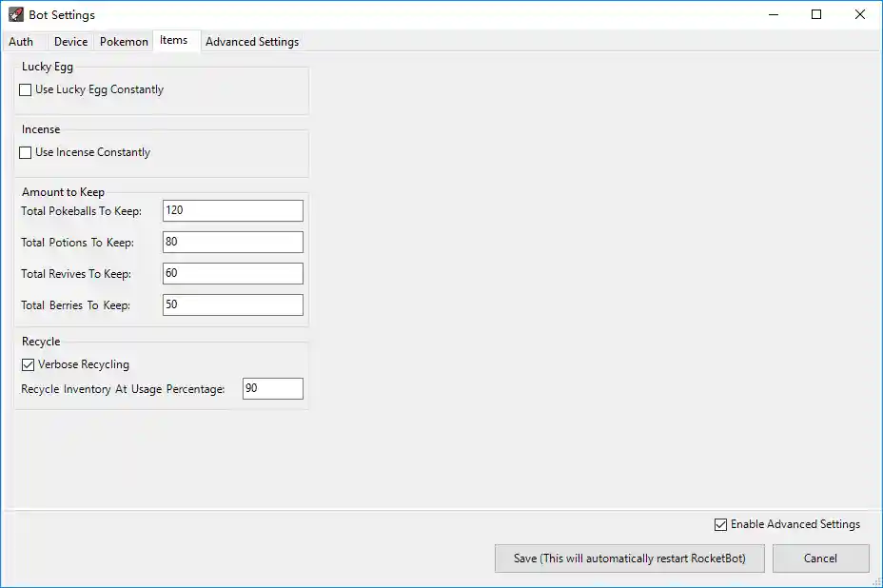Screen dimensions: 883x588
Task: Click the Total Revives To Keep input
Action: click(232, 274)
